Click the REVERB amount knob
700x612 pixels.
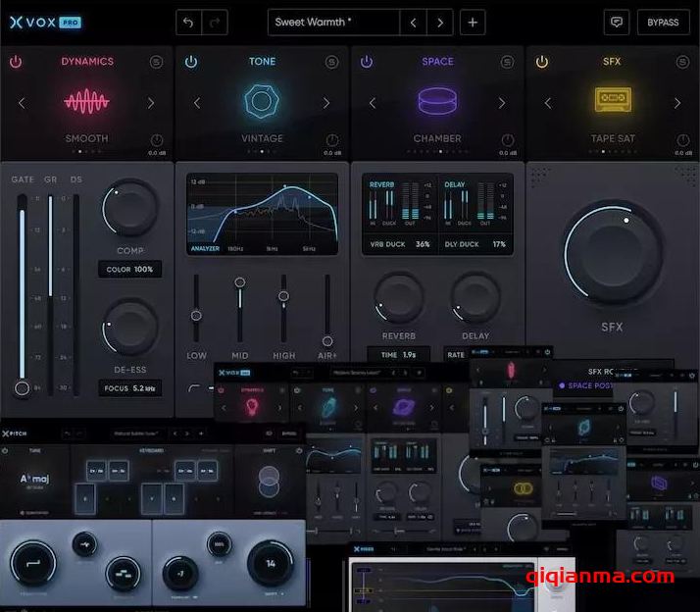pos(399,298)
